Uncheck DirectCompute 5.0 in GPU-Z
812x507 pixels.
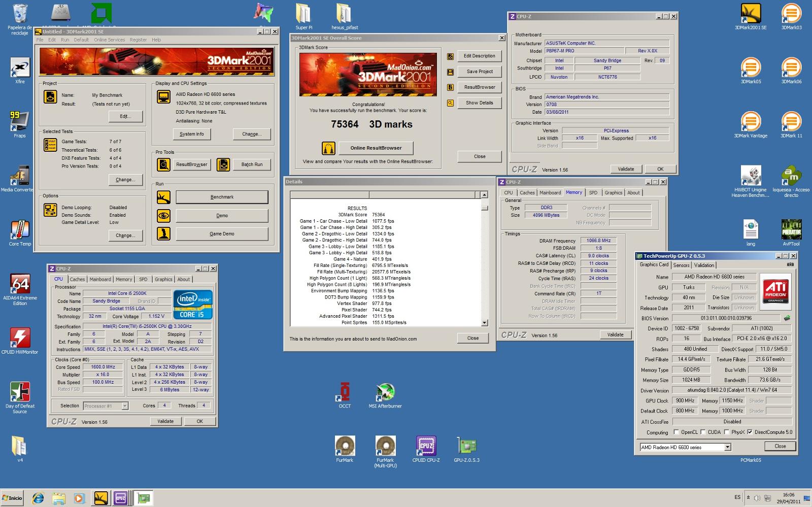[x=750, y=432]
